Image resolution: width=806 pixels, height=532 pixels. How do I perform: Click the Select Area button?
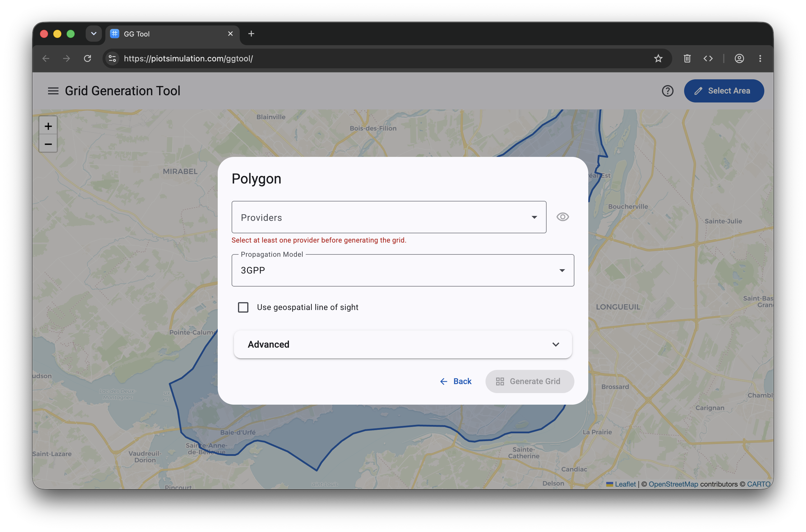point(723,91)
